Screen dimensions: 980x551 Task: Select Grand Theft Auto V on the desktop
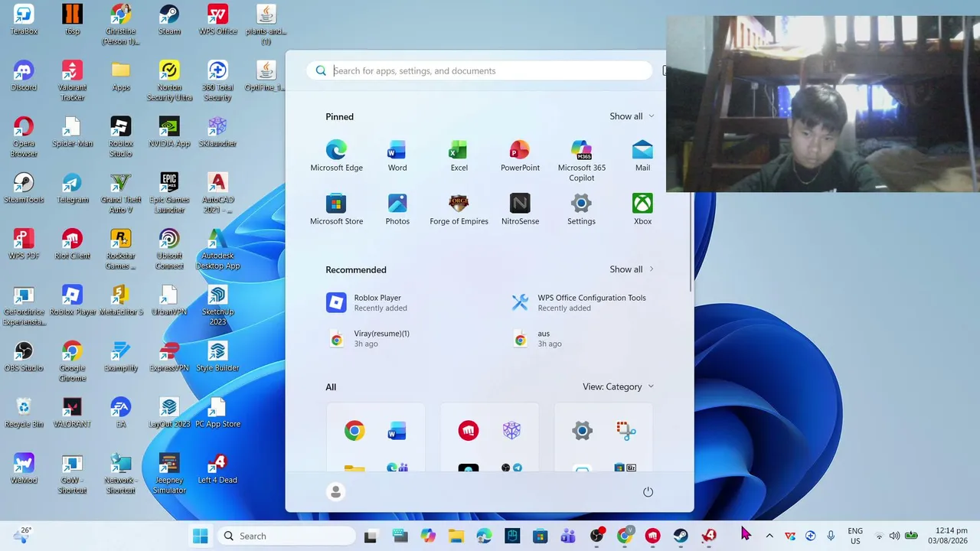pyautogui.click(x=121, y=193)
